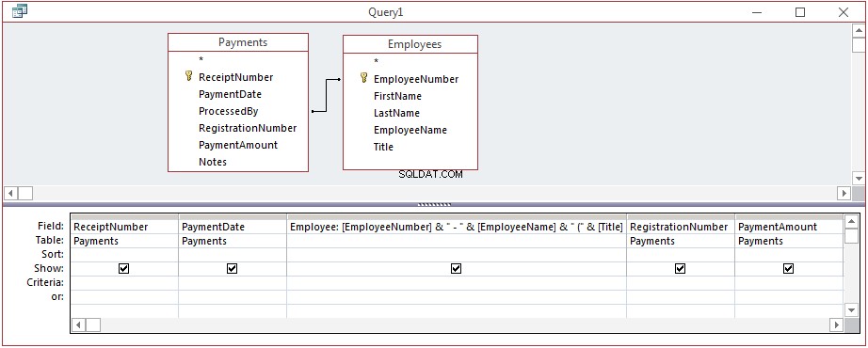Click the Sort cell for PaymentDate column
Screen dimensions: 868x348
(233, 255)
